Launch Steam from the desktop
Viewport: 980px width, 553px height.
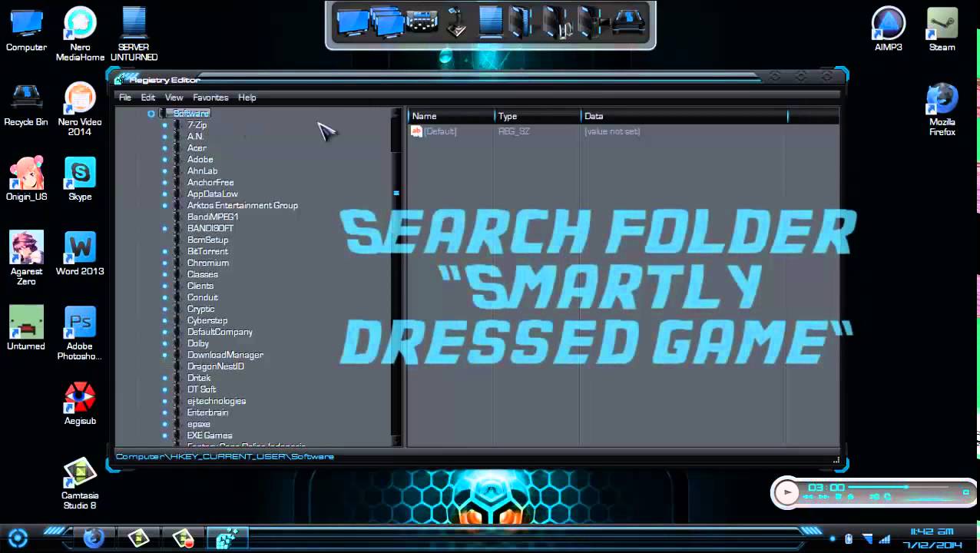[x=942, y=29]
